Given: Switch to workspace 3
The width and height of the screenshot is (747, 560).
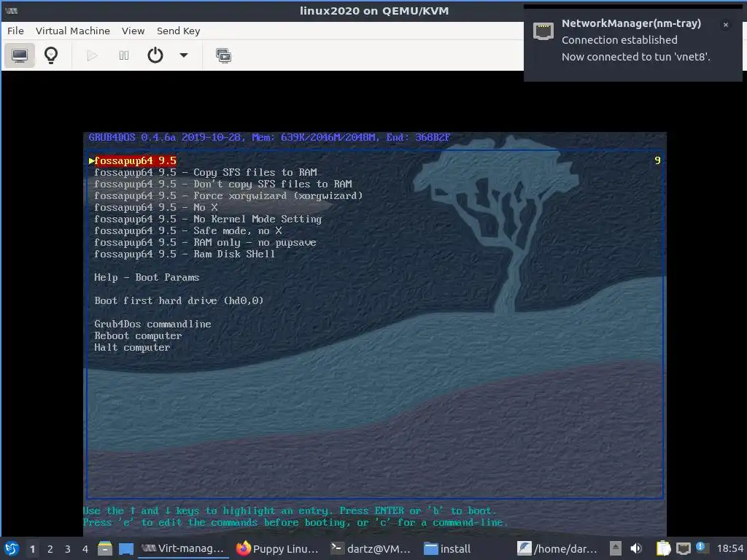Looking at the screenshot, I should (x=68, y=549).
